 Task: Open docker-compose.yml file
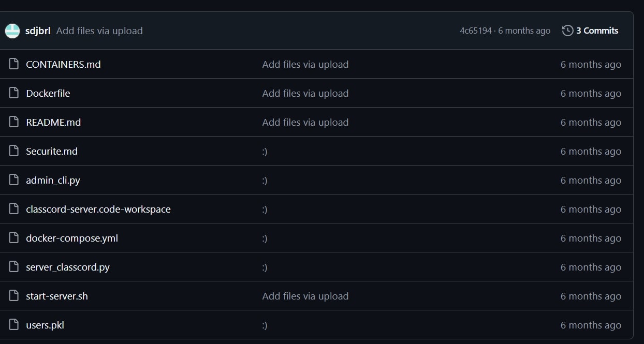pos(72,238)
